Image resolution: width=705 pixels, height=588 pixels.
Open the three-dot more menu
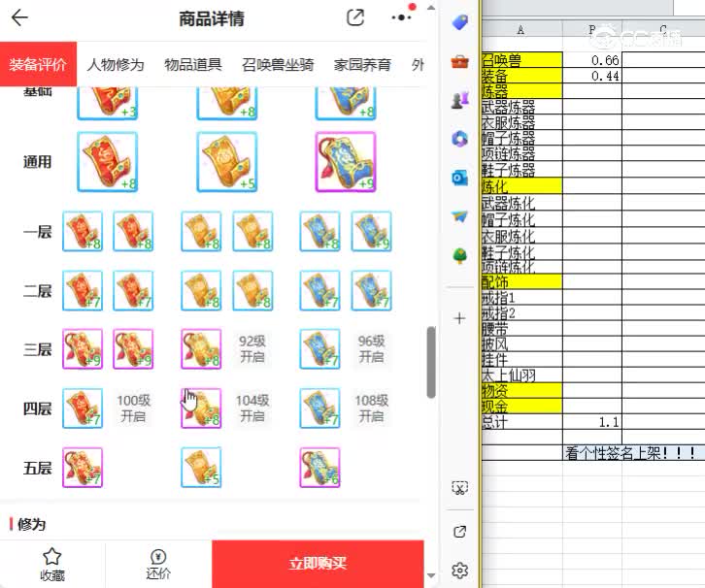click(401, 18)
